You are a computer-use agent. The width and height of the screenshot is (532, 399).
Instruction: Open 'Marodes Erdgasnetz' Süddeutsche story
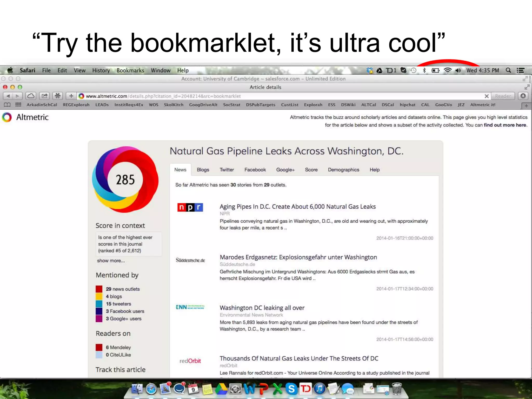pyautogui.click(x=298, y=257)
